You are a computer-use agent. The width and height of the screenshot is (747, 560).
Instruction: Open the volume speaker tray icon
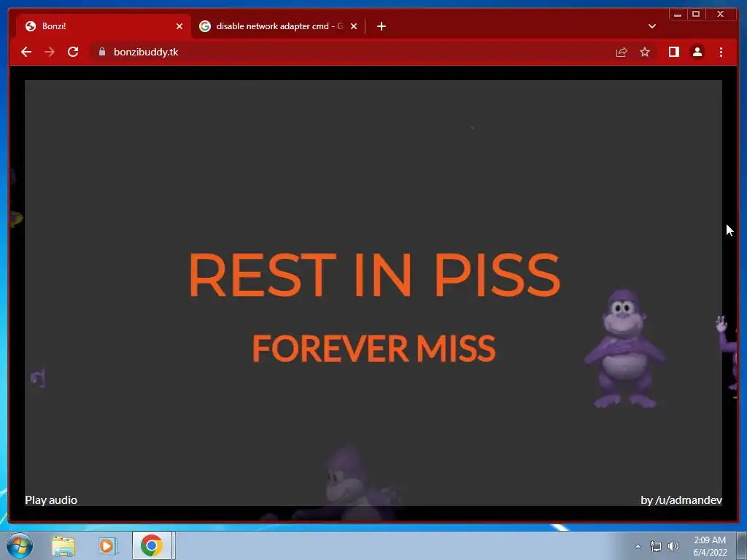pos(673,547)
